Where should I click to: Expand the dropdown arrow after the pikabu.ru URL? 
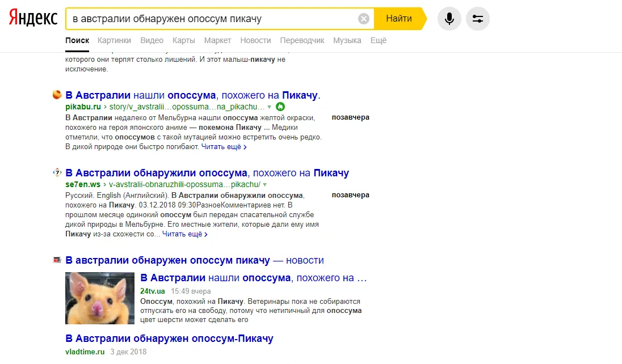[270, 107]
